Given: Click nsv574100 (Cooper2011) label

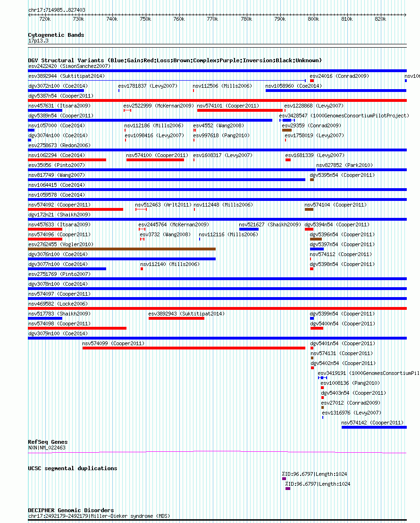Looking at the screenshot, I should 157,156.
